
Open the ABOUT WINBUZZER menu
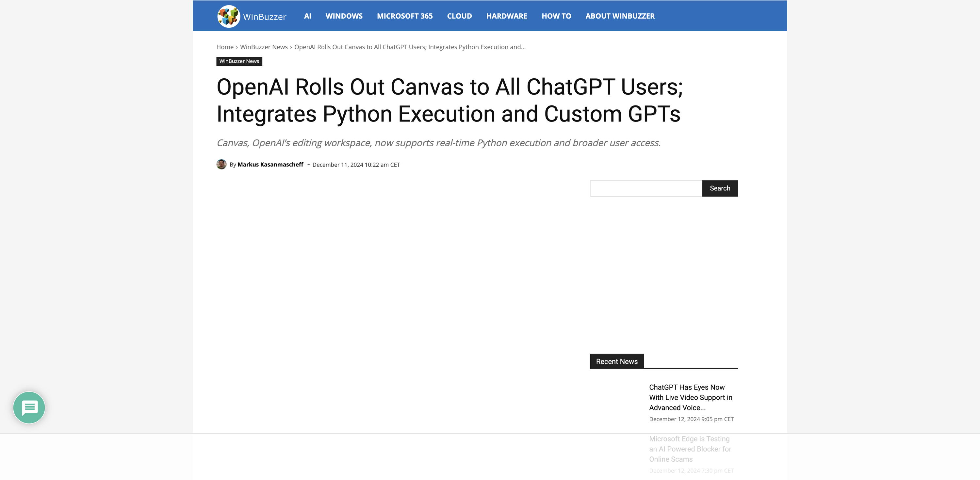(620, 16)
